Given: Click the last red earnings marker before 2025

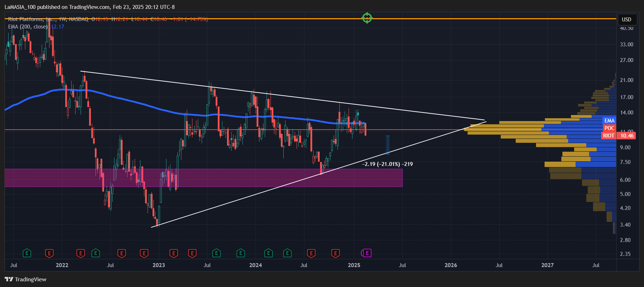Looking at the screenshot, I should pos(335,253).
